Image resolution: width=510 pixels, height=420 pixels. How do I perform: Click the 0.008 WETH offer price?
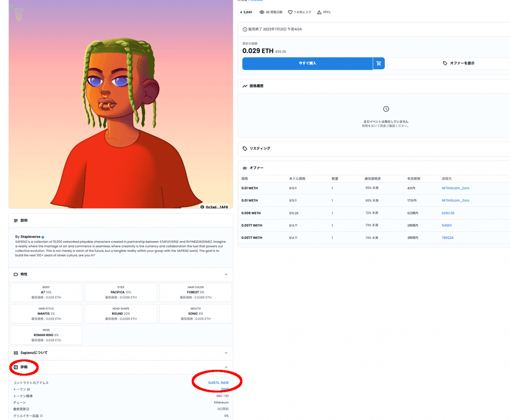pyautogui.click(x=251, y=213)
